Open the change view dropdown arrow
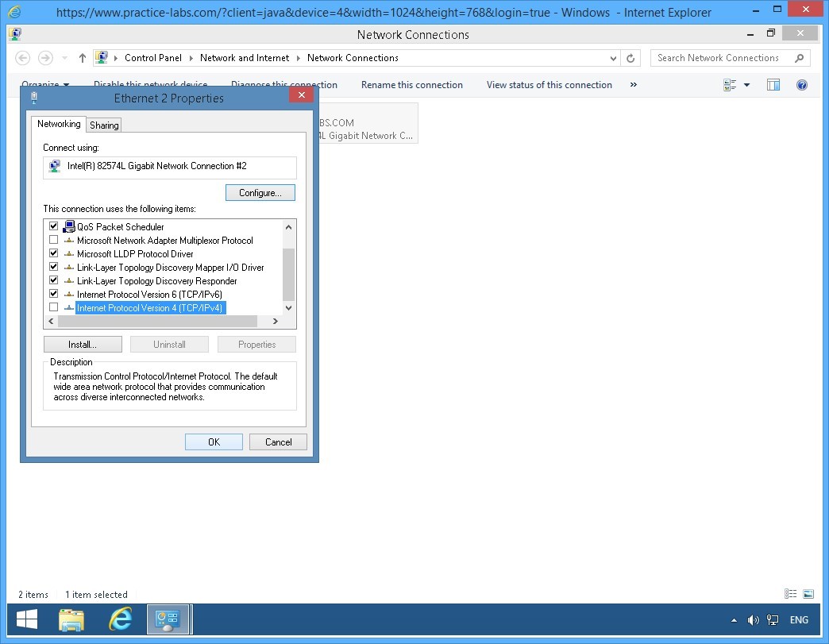Viewport: 829px width, 644px height. click(746, 85)
